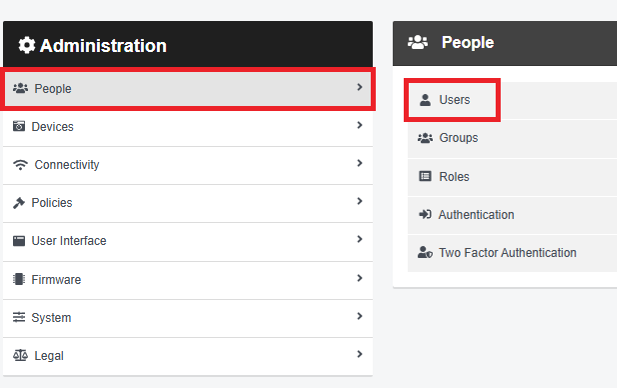617x388 pixels.
Task: Click the Firmware chip icon
Action: pos(19,279)
